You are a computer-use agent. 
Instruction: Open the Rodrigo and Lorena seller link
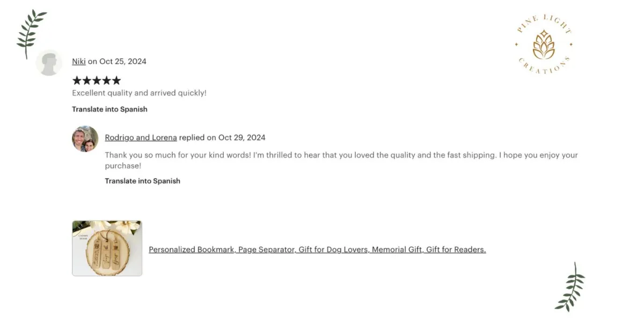[x=141, y=137]
